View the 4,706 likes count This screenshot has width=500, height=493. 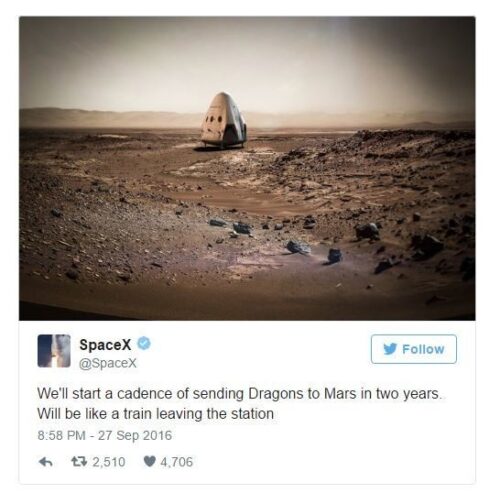(177, 462)
